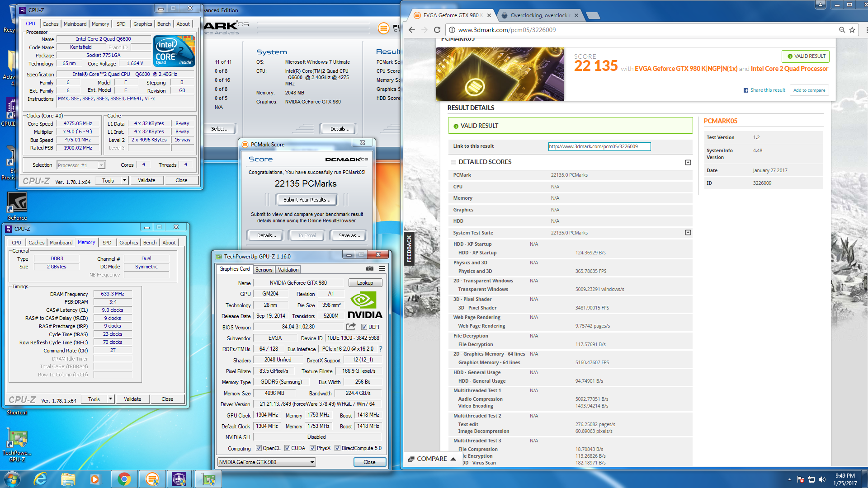Image resolution: width=868 pixels, height=488 pixels.
Task: Click the PCMark05 result thumbnail image
Action: point(500,74)
